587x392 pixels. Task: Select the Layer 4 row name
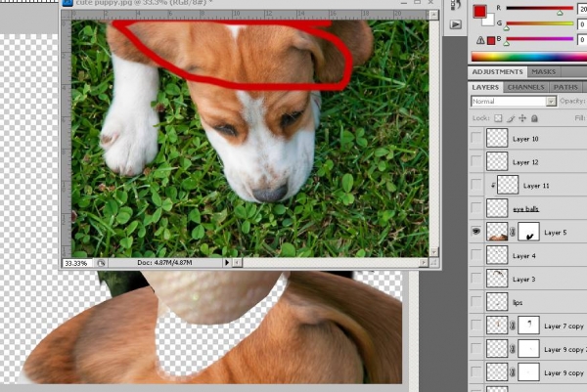(x=523, y=256)
